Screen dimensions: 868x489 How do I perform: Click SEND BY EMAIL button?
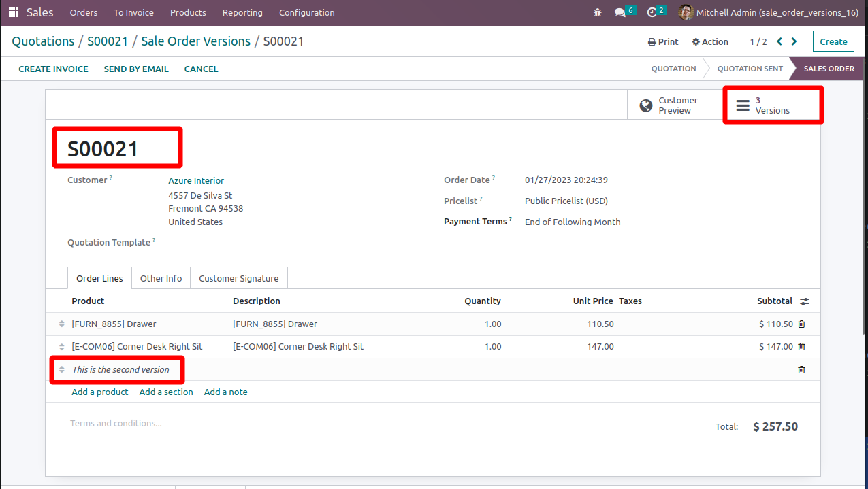click(136, 69)
